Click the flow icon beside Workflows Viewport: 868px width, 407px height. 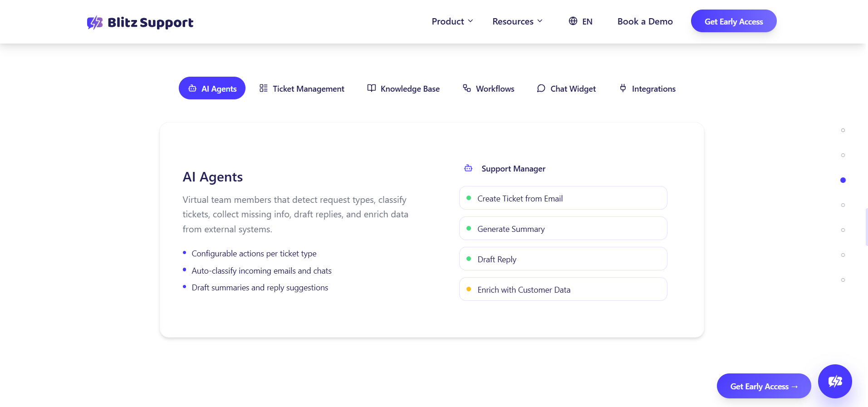pyautogui.click(x=467, y=88)
